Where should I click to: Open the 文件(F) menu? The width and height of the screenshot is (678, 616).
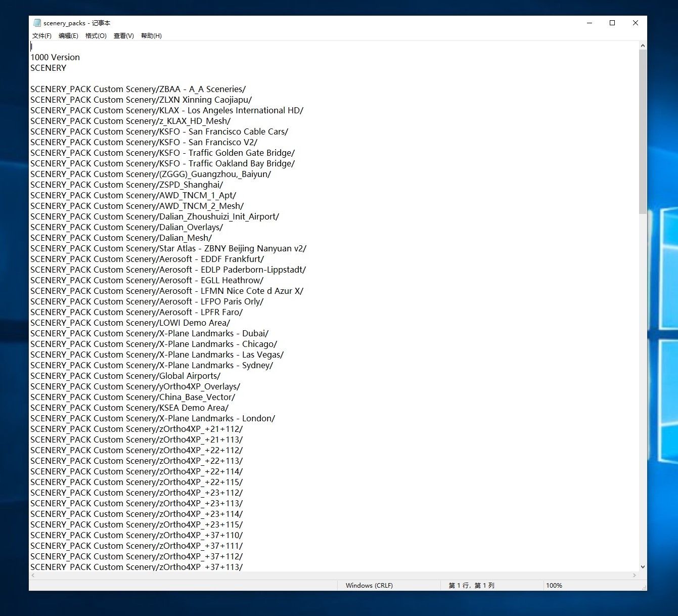(41, 35)
